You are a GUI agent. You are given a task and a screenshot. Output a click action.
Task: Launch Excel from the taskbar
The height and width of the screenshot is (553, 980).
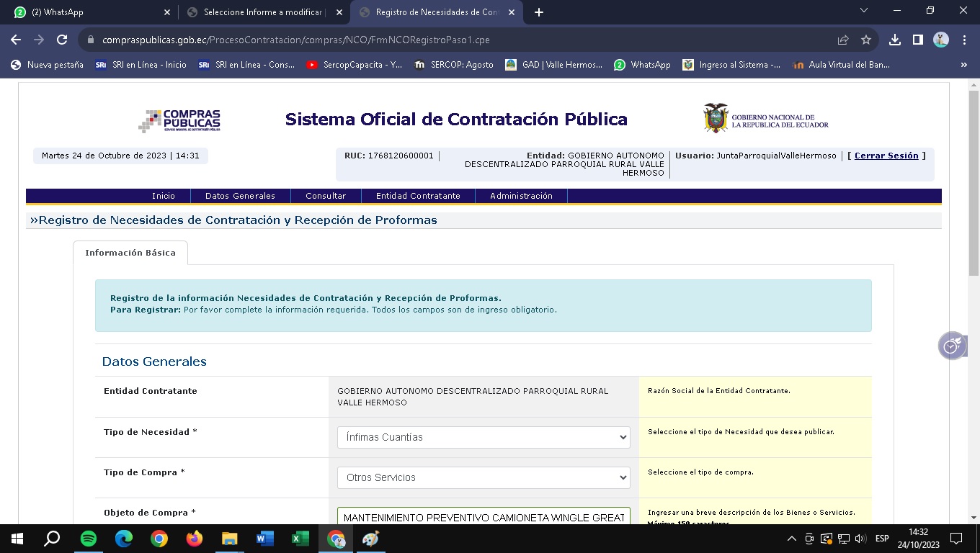300,539
